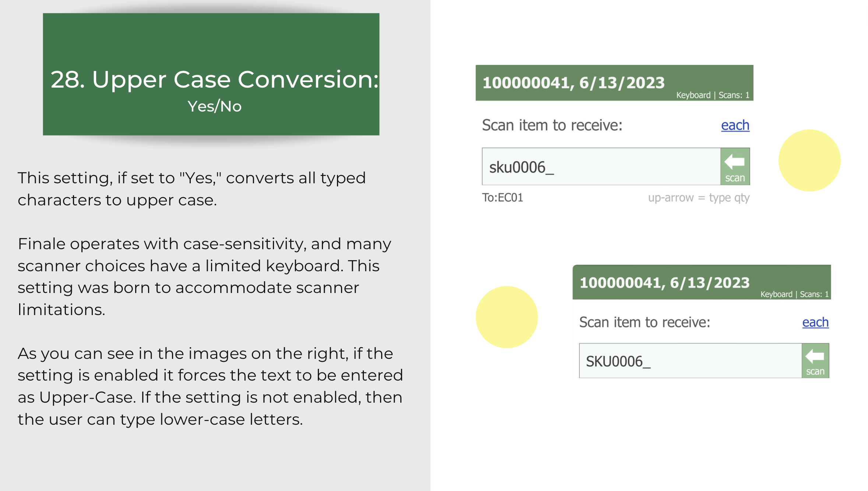Click the yellow circle left of lower panel
The height and width of the screenshot is (491, 868).
[507, 317]
